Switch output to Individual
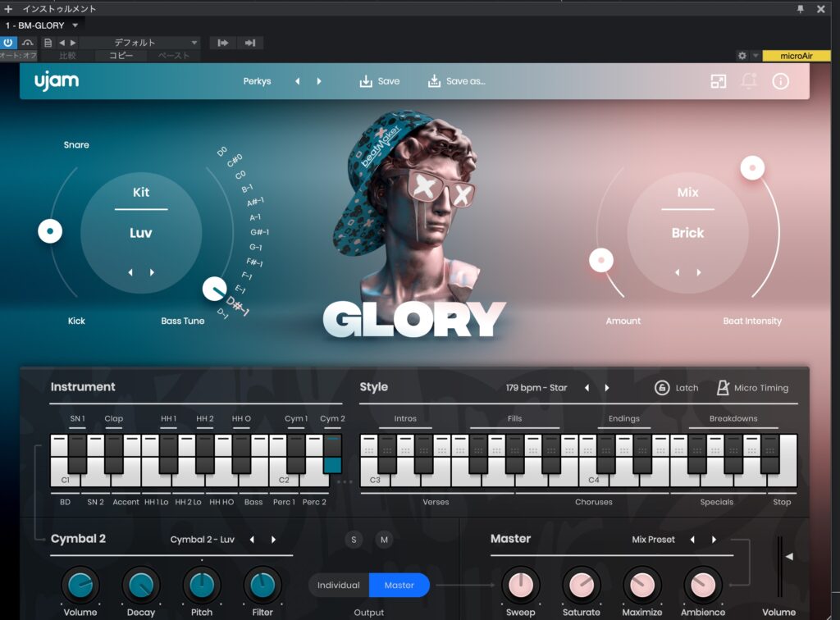This screenshot has width=840, height=620. pyautogui.click(x=339, y=585)
